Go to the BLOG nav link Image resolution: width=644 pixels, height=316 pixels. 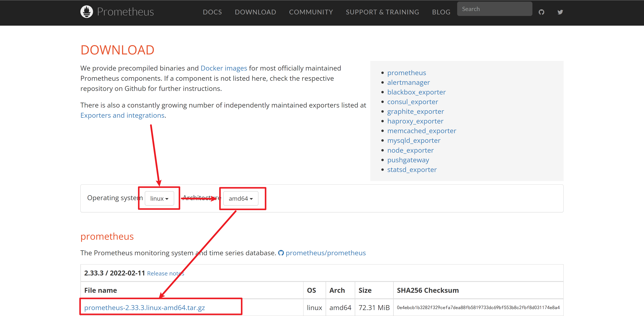pos(441,12)
